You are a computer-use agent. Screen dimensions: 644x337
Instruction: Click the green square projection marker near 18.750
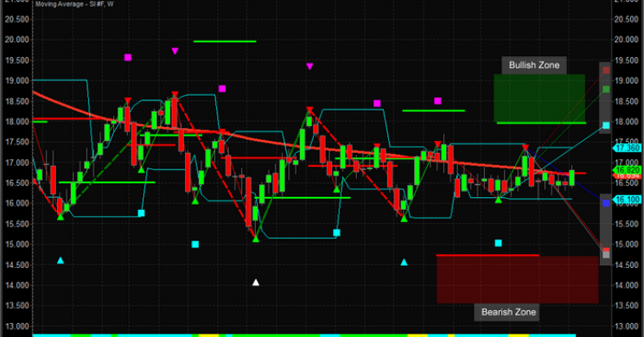(x=606, y=89)
